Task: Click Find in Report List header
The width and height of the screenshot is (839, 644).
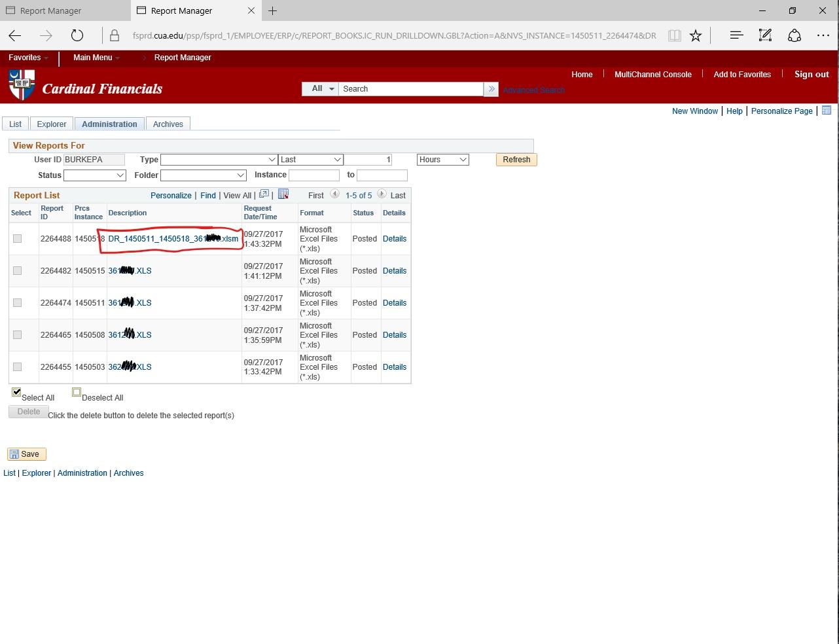Action: pyautogui.click(x=208, y=196)
